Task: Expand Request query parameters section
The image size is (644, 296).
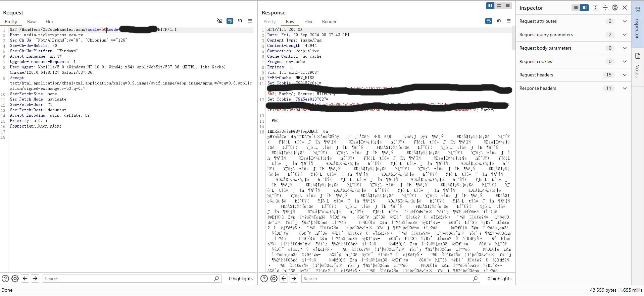Action: coord(574,35)
